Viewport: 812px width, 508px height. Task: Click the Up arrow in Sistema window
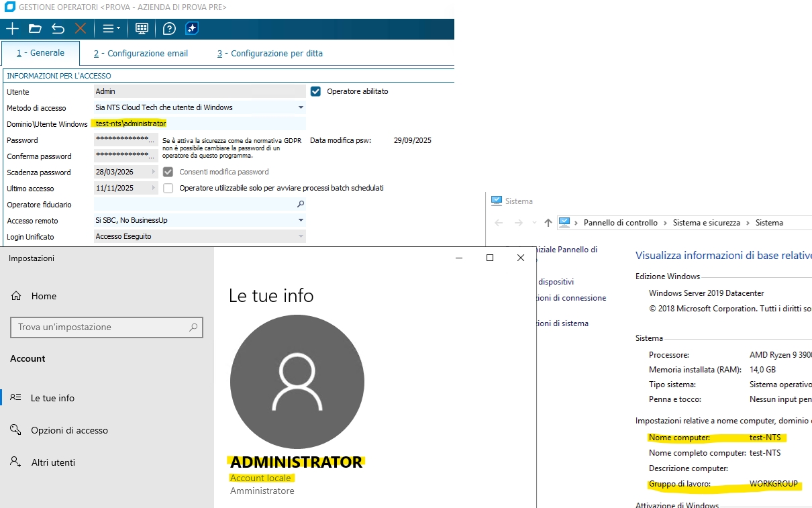coord(548,223)
